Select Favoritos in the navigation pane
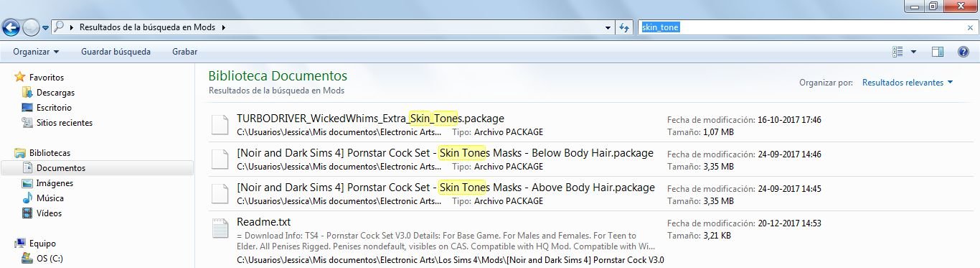The height and width of the screenshot is (268, 980). click(46, 77)
